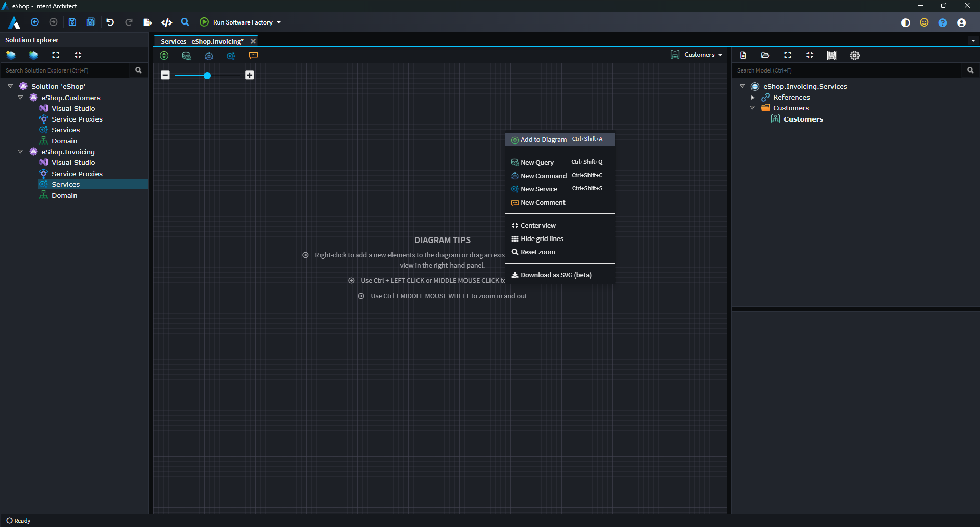
Task: Switch to Services - eShop.Invoicing tab
Action: click(x=202, y=41)
